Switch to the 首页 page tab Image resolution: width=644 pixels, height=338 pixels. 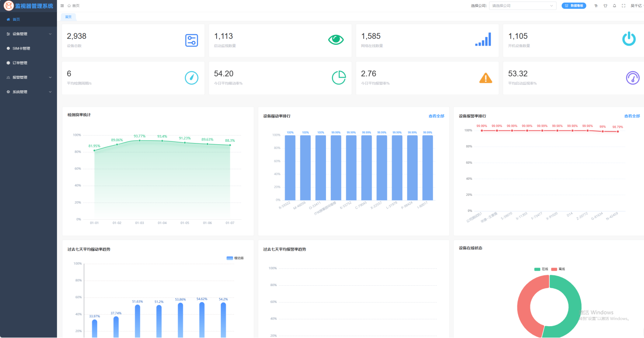click(x=68, y=17)
